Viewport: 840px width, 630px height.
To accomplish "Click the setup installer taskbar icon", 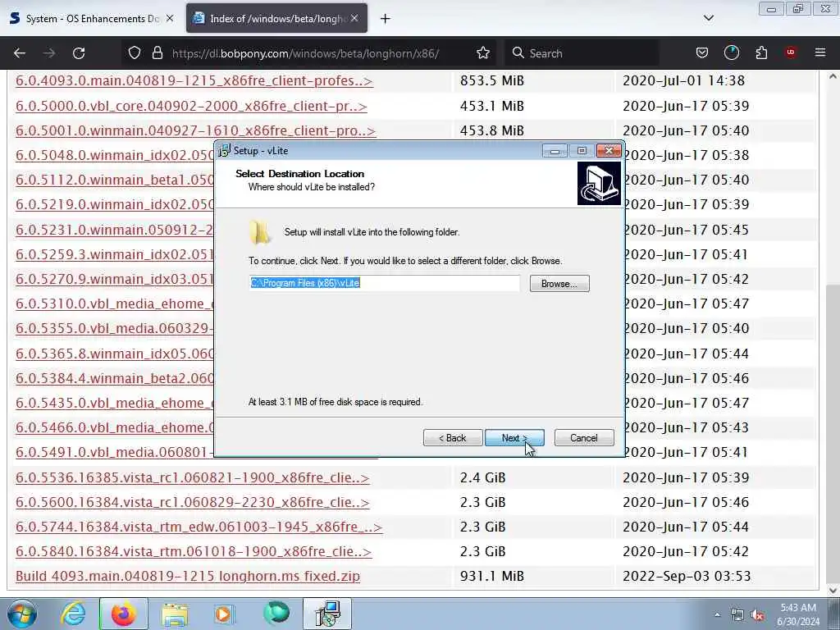I will click(327, 614).
